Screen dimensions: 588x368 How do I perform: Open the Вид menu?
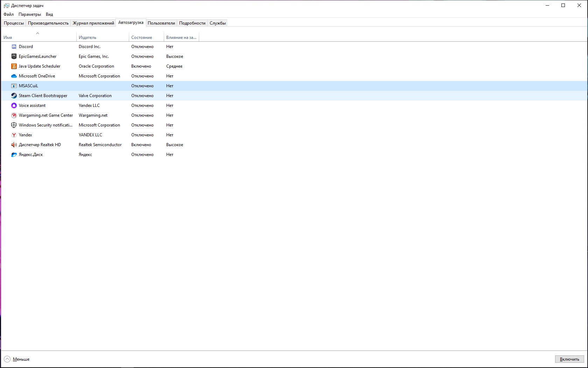point(49,14)
